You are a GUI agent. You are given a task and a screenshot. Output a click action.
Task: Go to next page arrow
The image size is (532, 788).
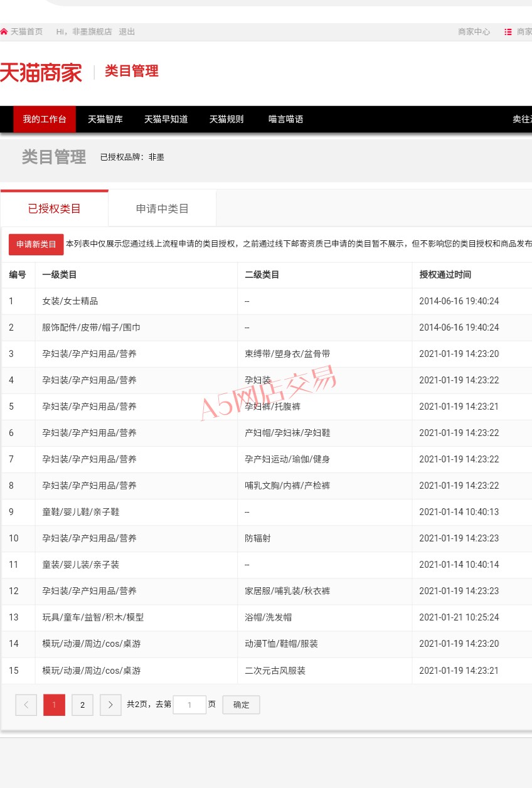tap(110, 705)
